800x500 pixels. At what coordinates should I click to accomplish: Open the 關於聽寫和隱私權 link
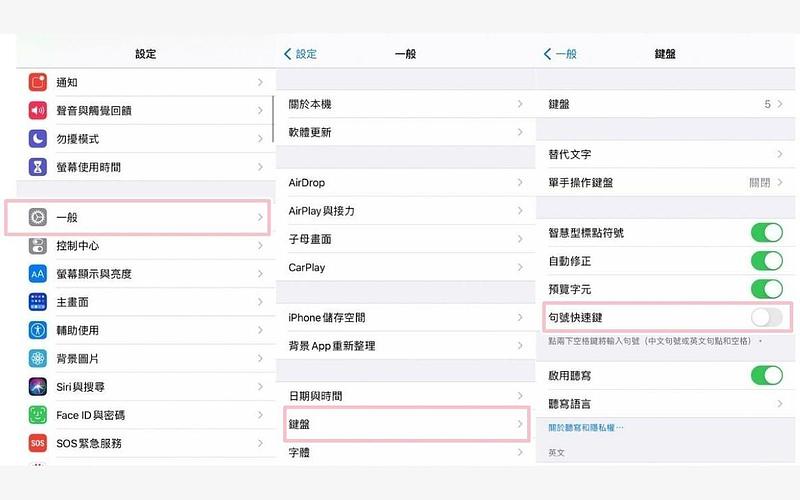(x=586, y=428)
